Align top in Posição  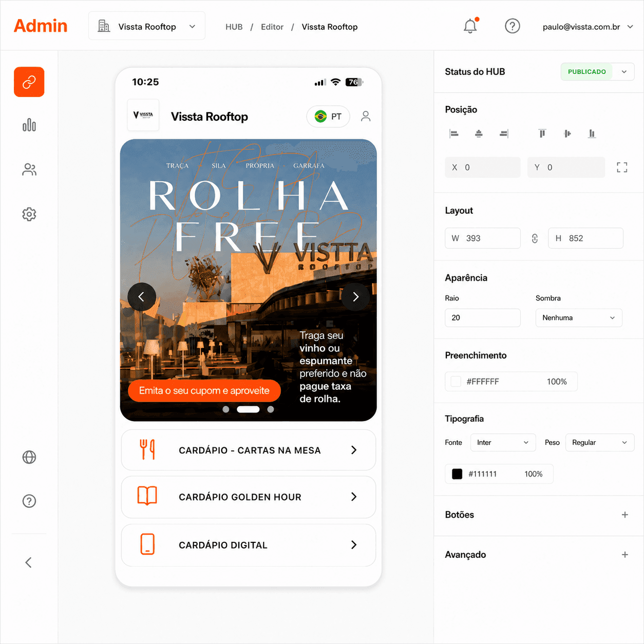[542, 134]
